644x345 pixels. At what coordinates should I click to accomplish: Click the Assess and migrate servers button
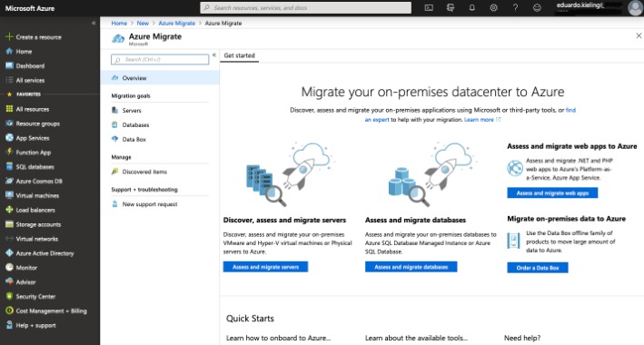point(265,267)
